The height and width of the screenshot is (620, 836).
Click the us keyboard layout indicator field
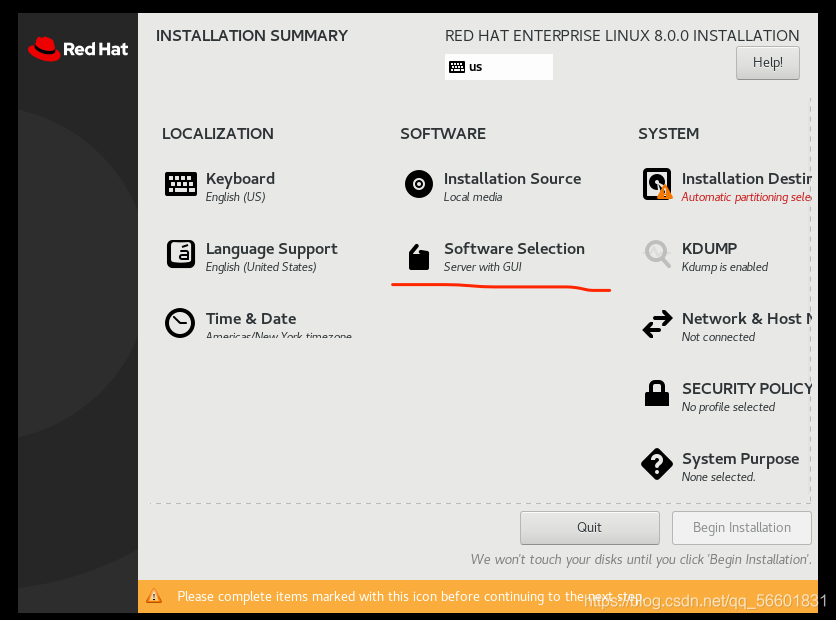(x=499, y=67)
